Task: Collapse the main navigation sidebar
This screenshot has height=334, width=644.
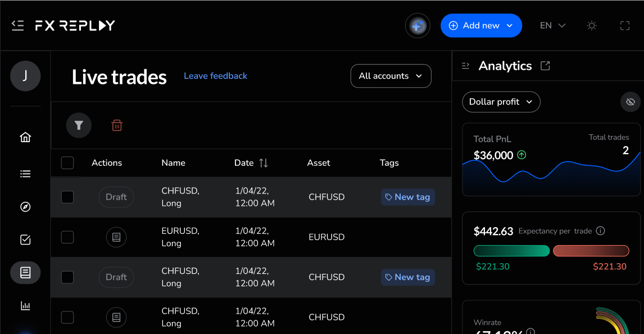Action: coord(17,25)
